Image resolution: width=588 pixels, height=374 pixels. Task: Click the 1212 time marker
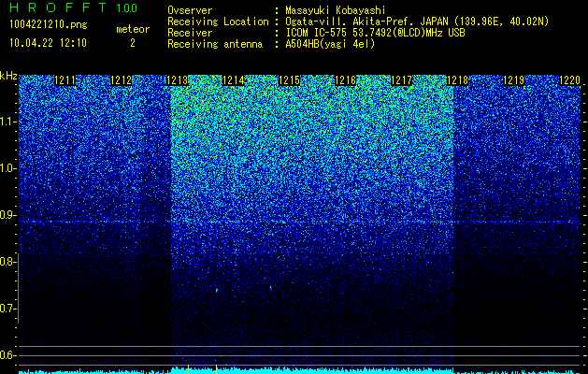[x=122, y=80]
